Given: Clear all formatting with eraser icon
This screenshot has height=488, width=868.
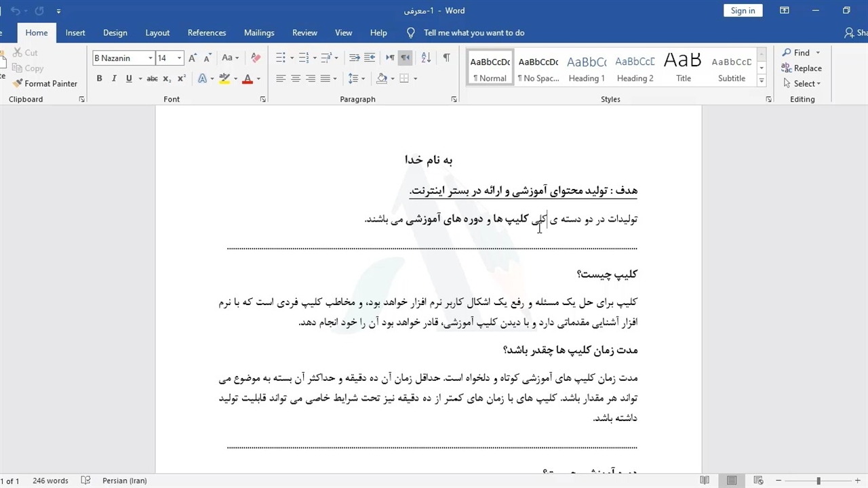Looking at the screenshot, I should pyautogui.click(x=256, y=58).
